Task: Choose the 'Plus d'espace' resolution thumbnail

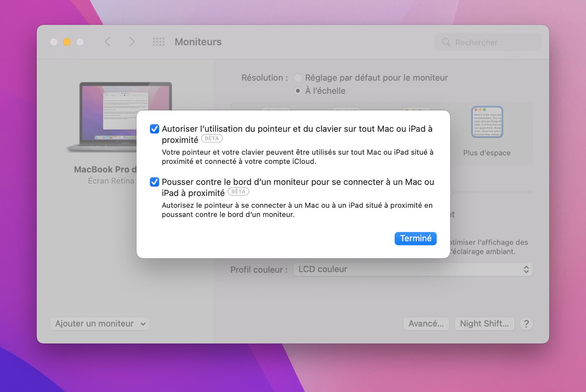Action: click(487, 122)
